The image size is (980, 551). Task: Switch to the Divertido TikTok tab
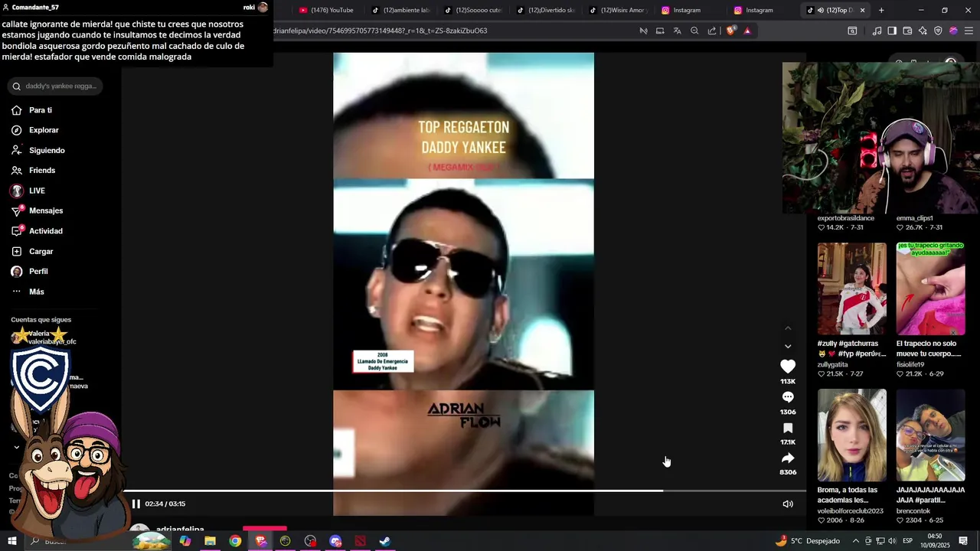pyautogui.click(x=545, y=10)
